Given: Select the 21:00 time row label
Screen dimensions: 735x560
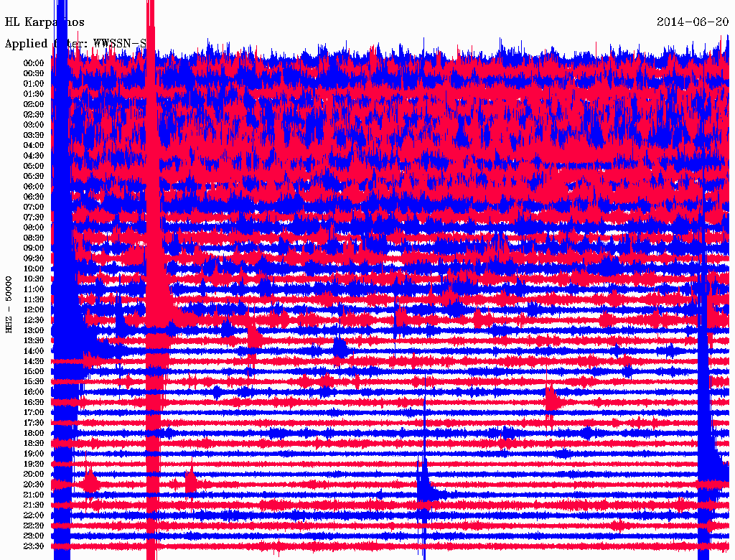Looking at the screenshot, I should [x=34, y=495].
